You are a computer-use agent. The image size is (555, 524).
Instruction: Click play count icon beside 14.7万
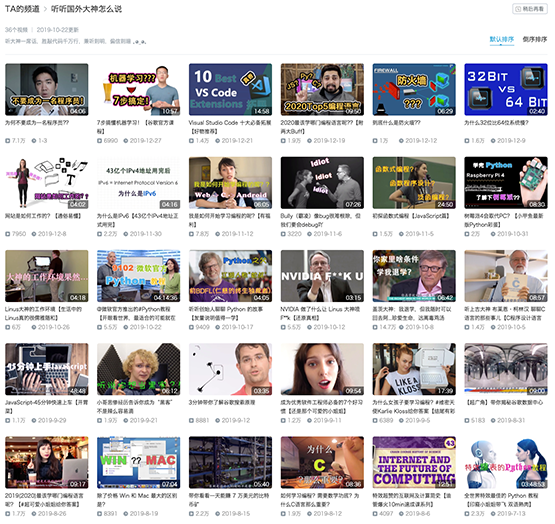pos(375,328)
